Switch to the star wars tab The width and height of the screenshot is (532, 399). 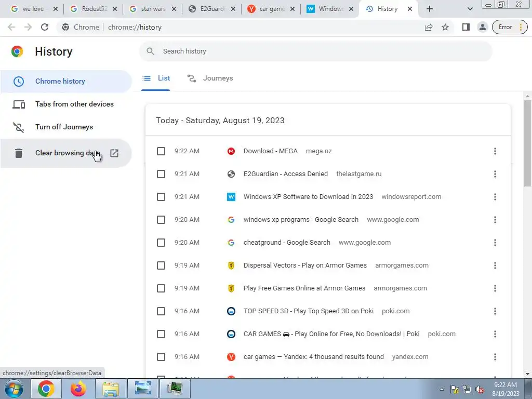(153, 9)
